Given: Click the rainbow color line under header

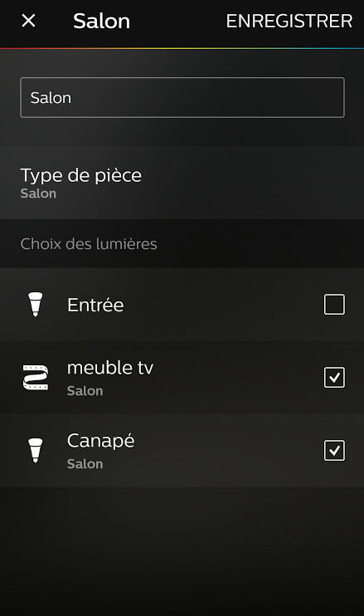Looking at the screenshot, I should click(x=182, y=48).
